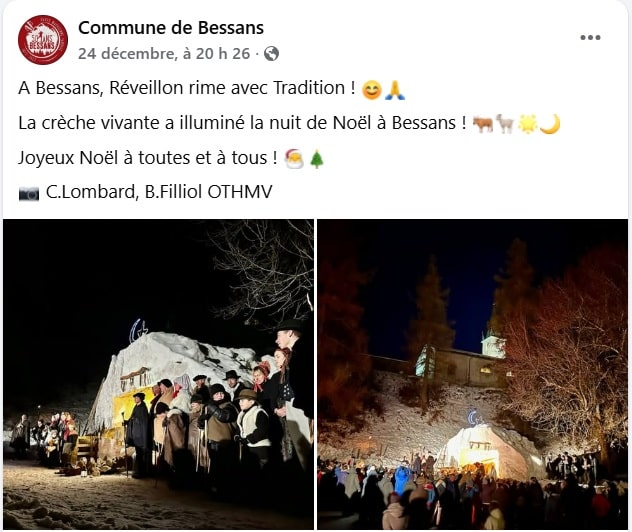Screen dimensions: 632x532
Task: Click the ox emoji in the post
Action: click(x=483, y=124)
